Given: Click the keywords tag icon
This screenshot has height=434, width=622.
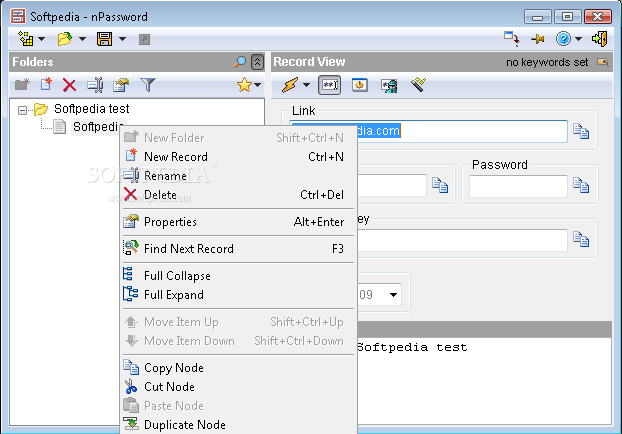Looking at the screenshot, I should [603, 62].
